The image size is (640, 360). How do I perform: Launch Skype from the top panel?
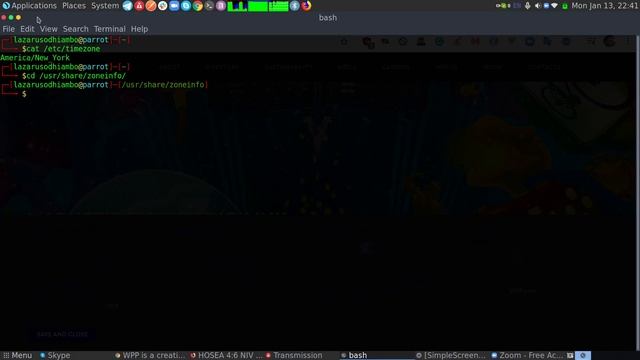(186, 6)
